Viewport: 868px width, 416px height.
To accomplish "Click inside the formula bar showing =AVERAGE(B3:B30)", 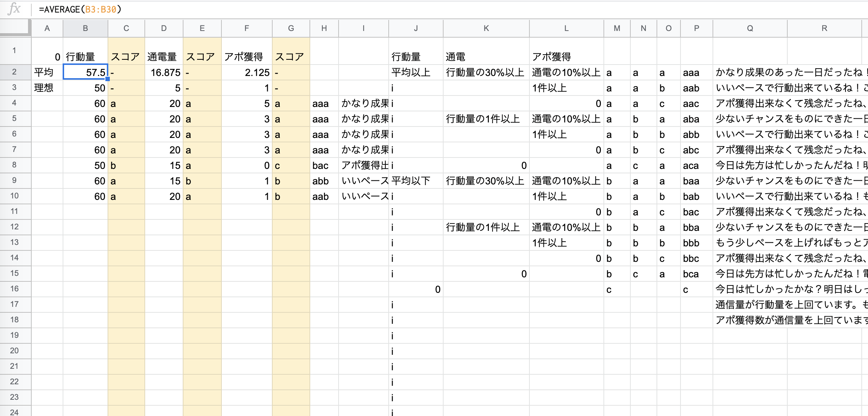I will tap(147, 10).
